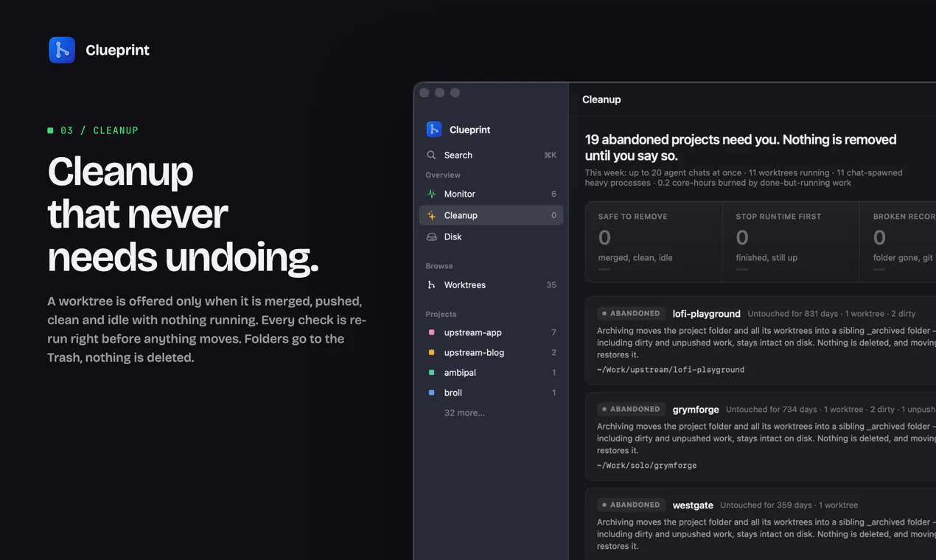The width and height of the screenshot is (936, 560).
Task: Click the red close window button
Action: click(x=425, y=93)
